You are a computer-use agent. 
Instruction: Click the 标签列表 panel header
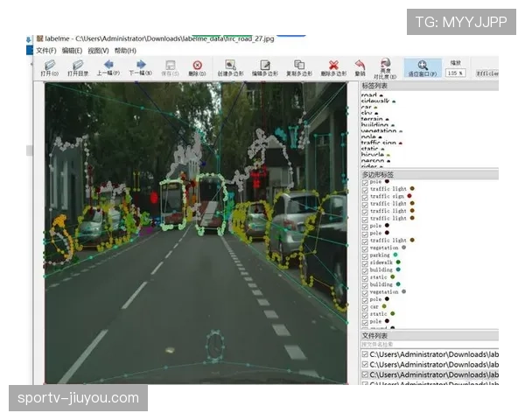pyautogui.click(x=430, y=86)
